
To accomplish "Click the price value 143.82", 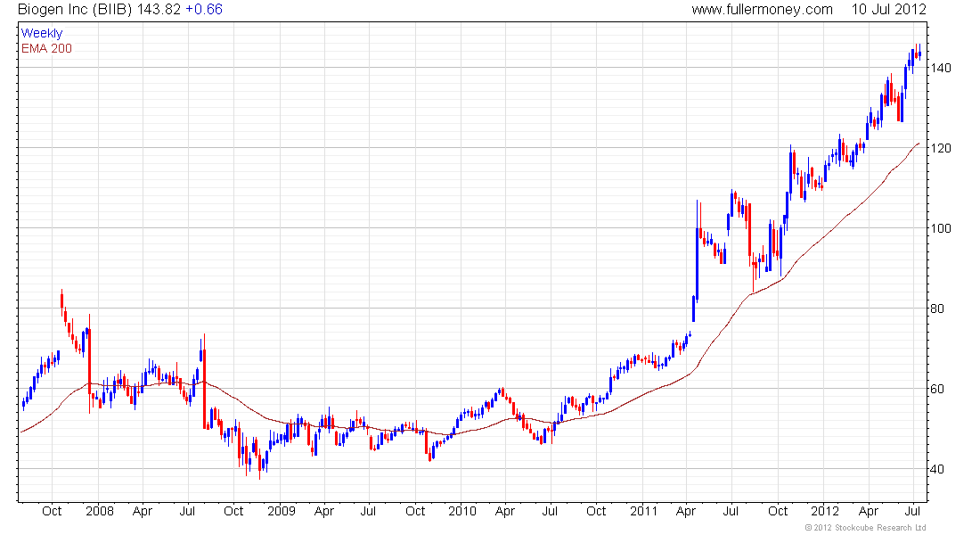I will pos(159,10).
